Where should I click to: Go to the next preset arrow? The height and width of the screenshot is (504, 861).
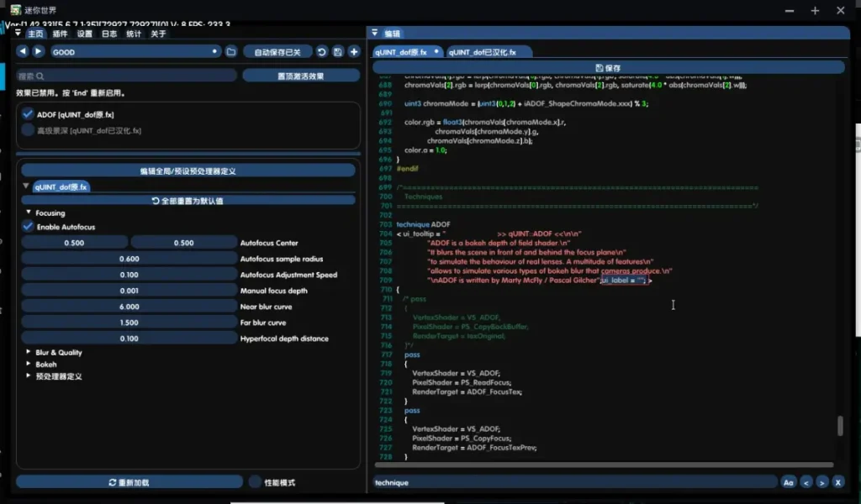click(x=38, y=52)
